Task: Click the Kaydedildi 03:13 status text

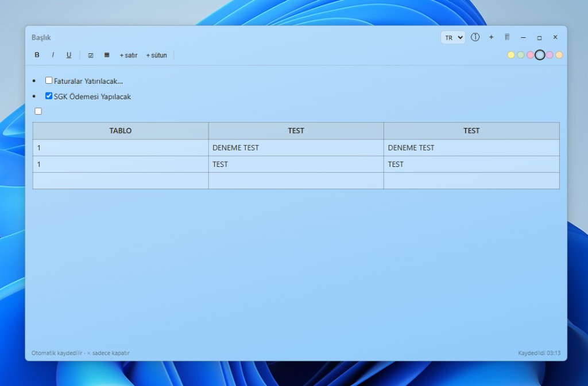Action: [x=539, y=353]
